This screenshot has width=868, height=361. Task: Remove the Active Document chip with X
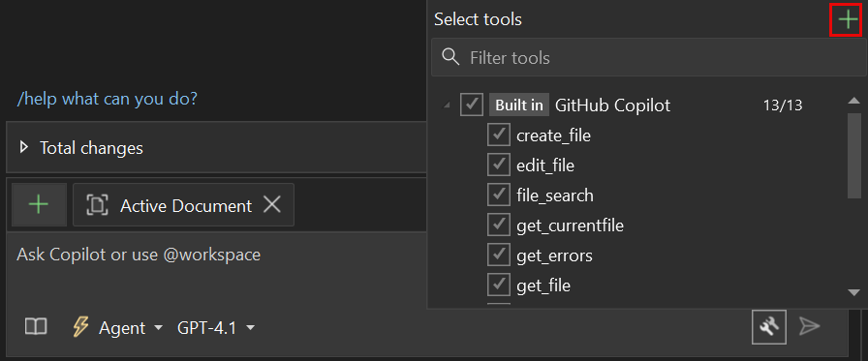tap(272, 205)
